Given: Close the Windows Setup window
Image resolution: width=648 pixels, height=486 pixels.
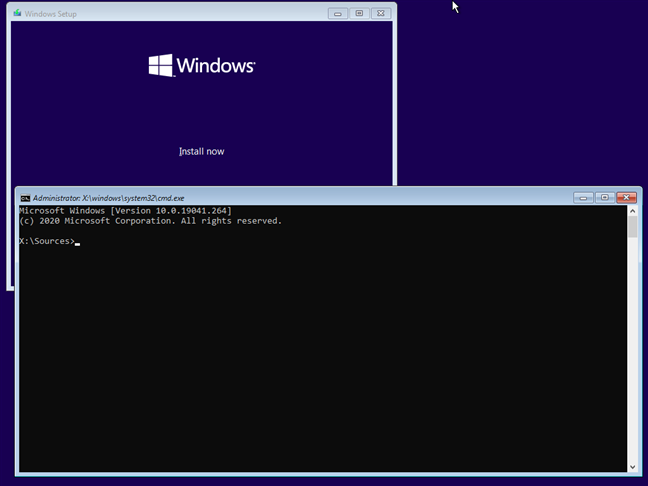Looking at the screenshot, I should [x=381, y=14].
